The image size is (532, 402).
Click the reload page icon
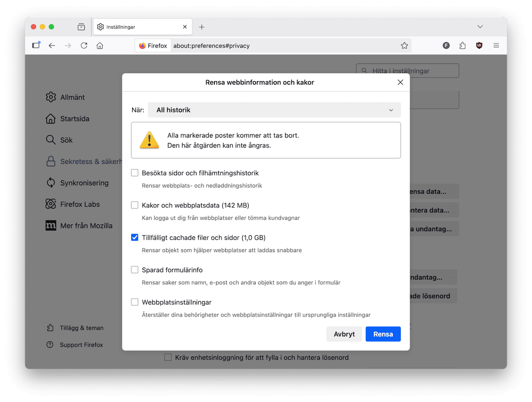tap(84, 45)
